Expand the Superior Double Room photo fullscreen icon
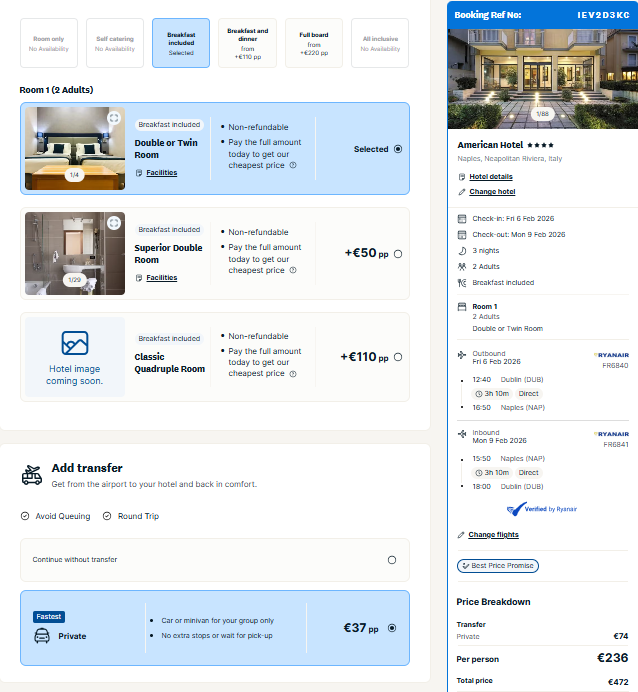The width and height of the screenshot is (638, 692). 114,223
